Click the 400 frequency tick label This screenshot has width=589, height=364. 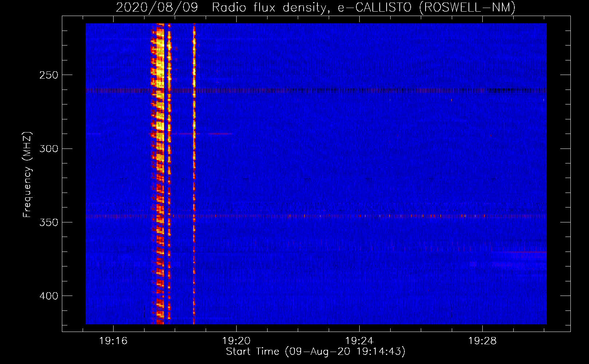coord(49,296)
